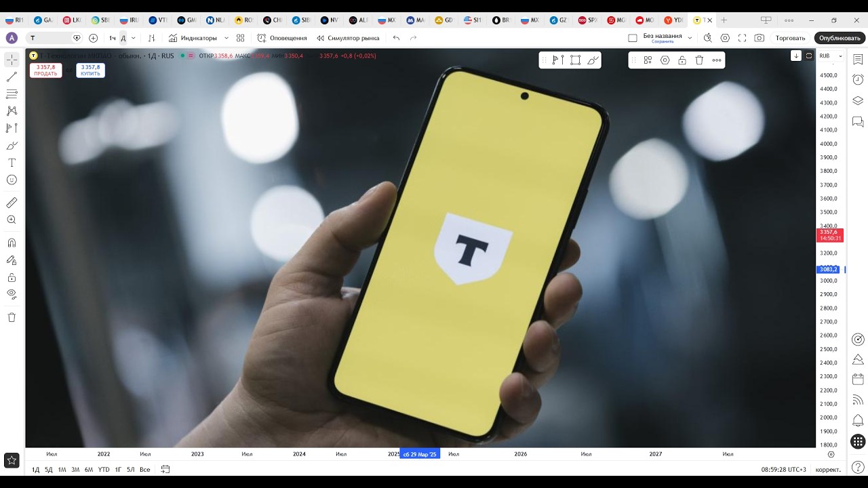The image size is (868, 488).
Task: Open notifications bell on right sidebar
Action: 858,420
